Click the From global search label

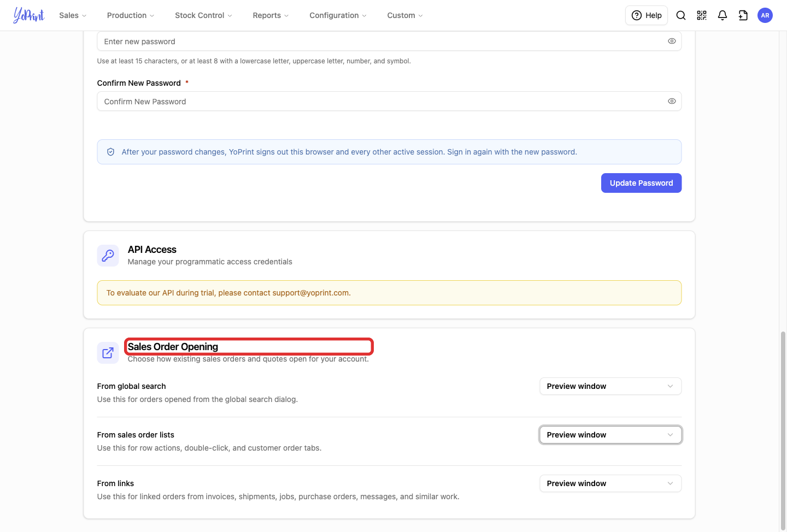(131, 386)
